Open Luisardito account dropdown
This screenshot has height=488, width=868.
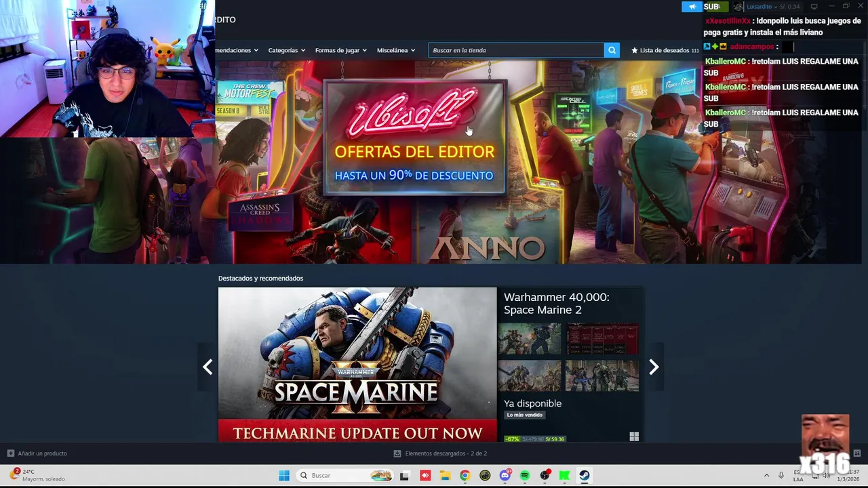(762, 7)
